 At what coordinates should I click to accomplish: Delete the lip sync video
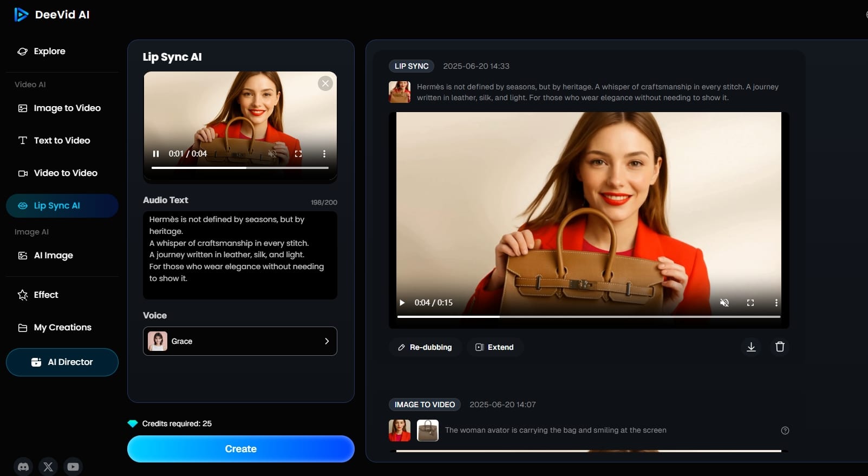[x=780, y=347]
